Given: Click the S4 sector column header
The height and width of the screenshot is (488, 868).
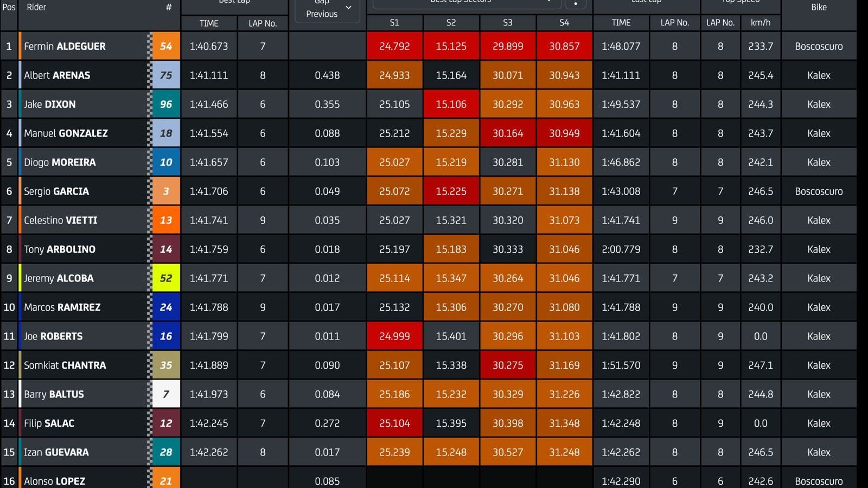Looking at the screenshot, I should coord(564,23).
